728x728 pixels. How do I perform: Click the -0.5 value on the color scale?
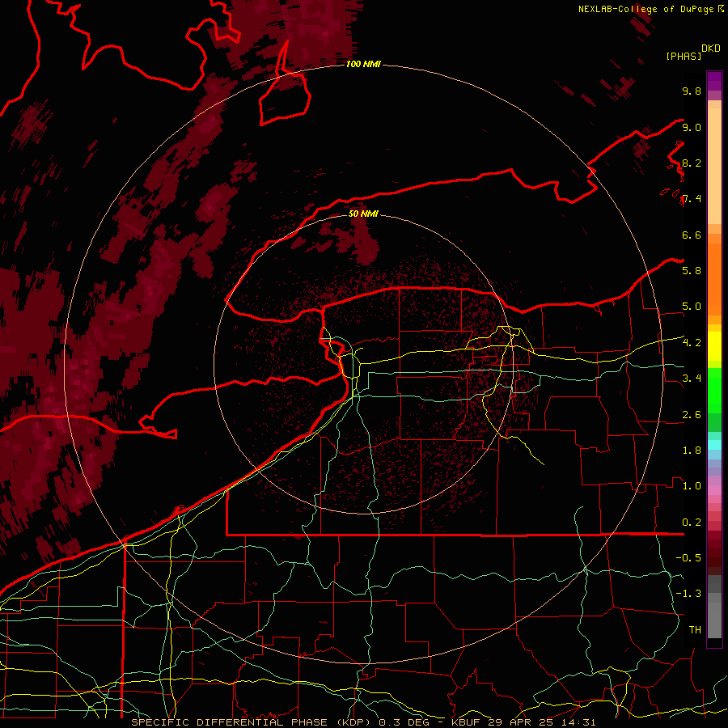pos(688,557)
